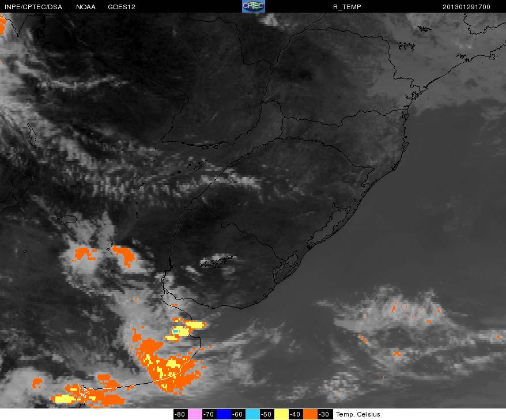Click the -60 legend value

point(238,414)
